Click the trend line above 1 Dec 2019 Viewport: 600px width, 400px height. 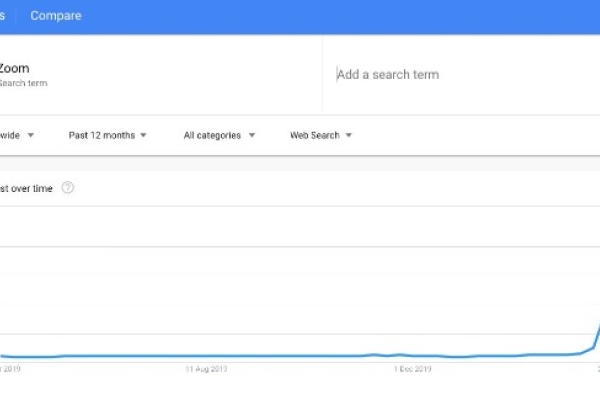pyautogui.click(x=411, y=355)
